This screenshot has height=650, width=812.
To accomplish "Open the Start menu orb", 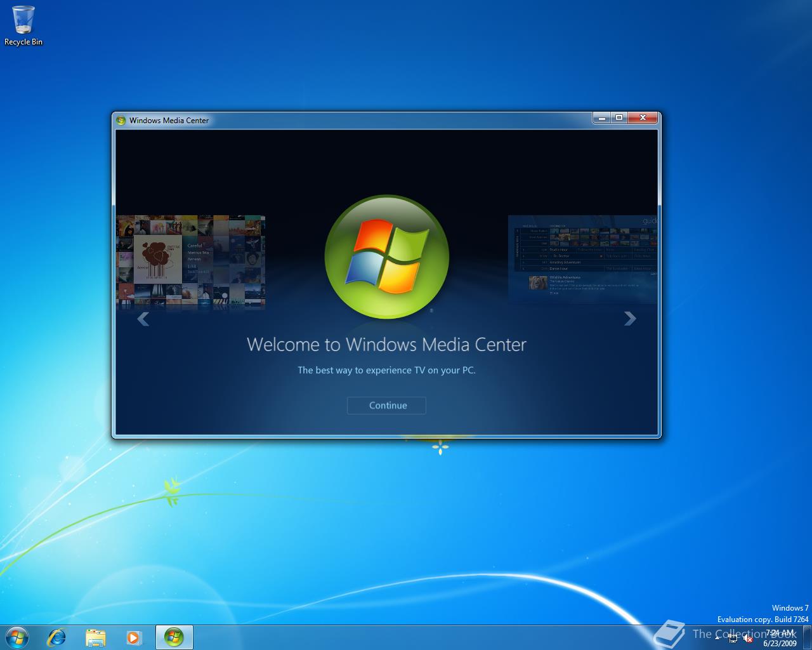I will pos(17,637).
